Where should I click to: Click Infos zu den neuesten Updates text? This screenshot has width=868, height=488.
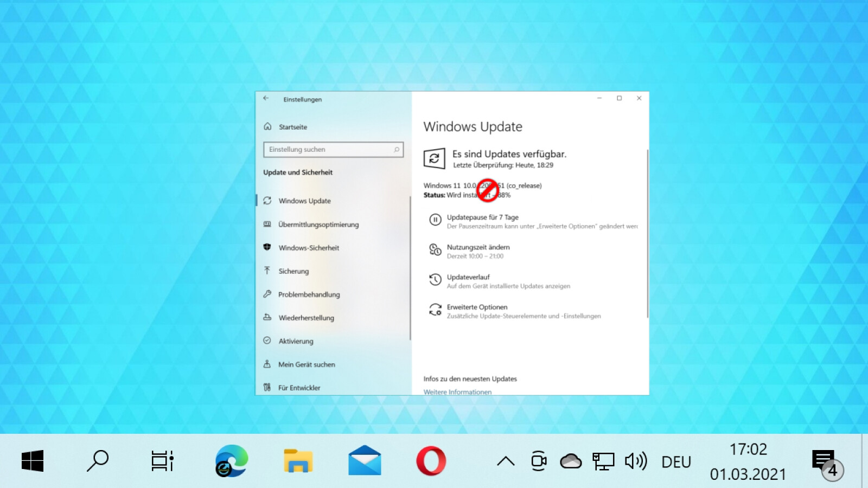470,379
